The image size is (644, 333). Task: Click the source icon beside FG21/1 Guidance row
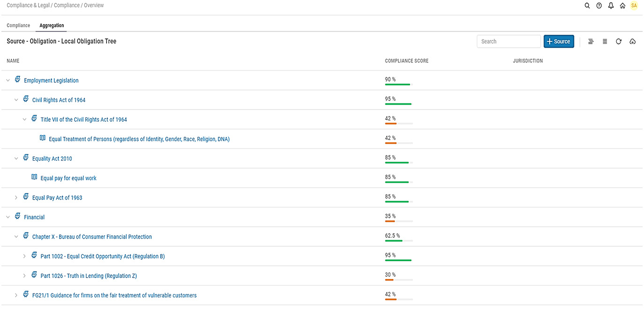(26, 294)
